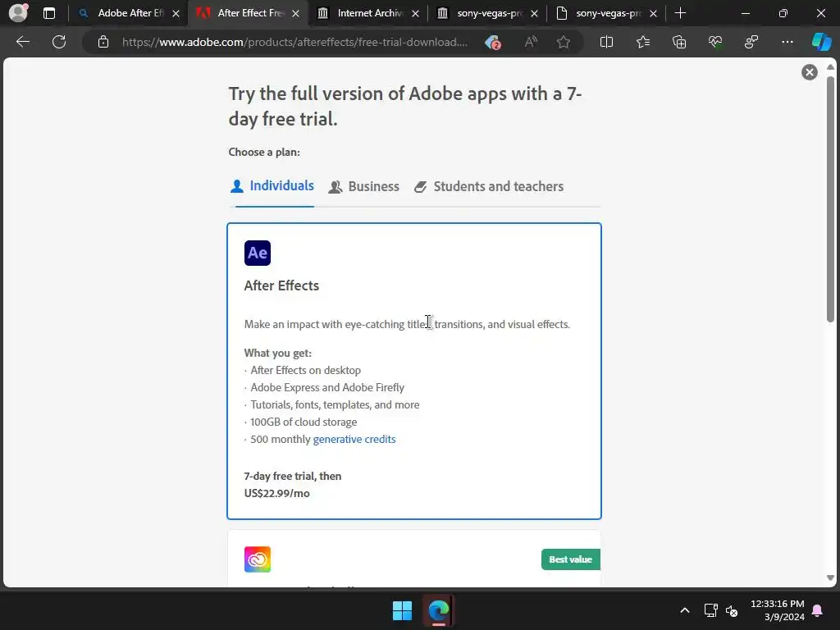Select the Students and teachers plan tab

(x=489, y=186)
